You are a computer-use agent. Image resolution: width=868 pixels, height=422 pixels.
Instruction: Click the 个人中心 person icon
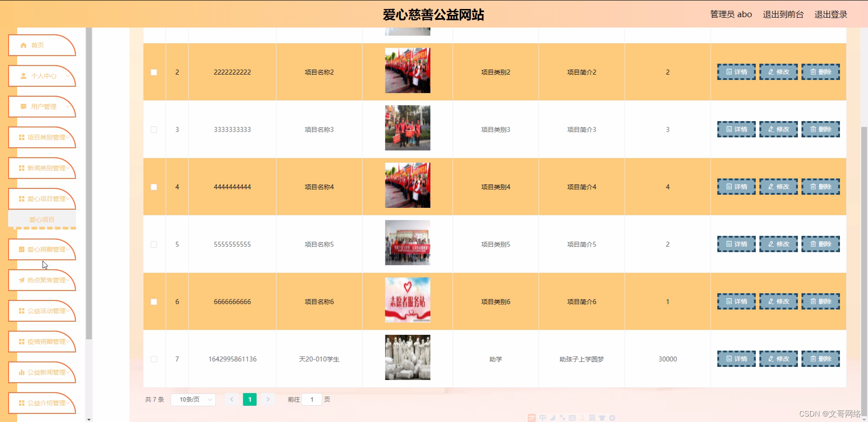click(x=23, y=76)
